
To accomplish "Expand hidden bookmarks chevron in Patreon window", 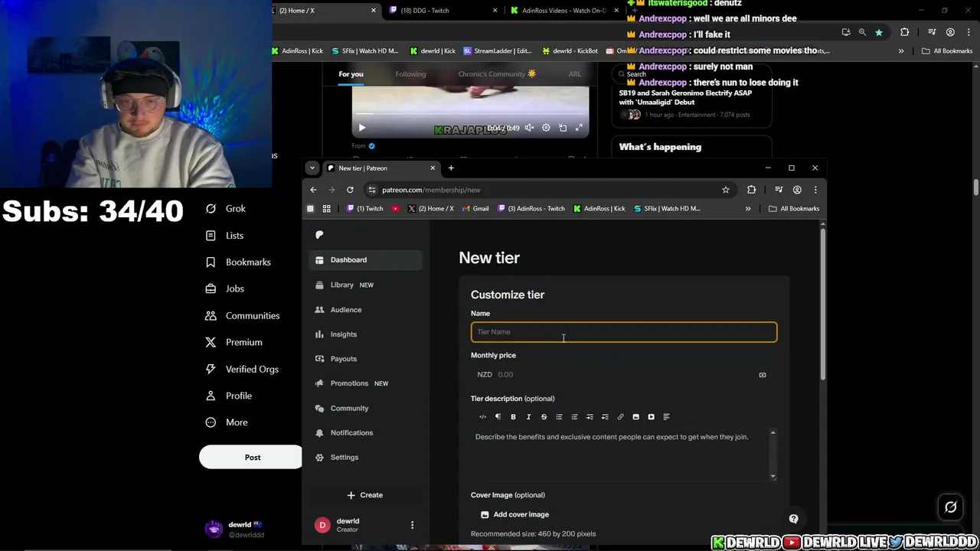I will (748, 209).
